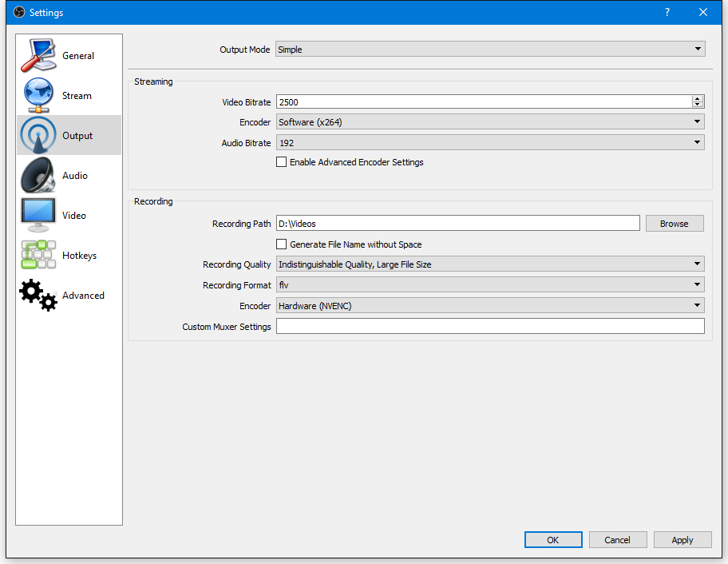Switch to the Advanced label in sidebar
This screenshot has width=728, height=564.
83,296
